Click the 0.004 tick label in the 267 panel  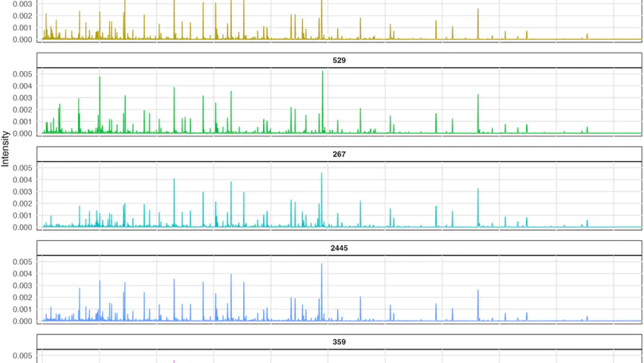22,180
